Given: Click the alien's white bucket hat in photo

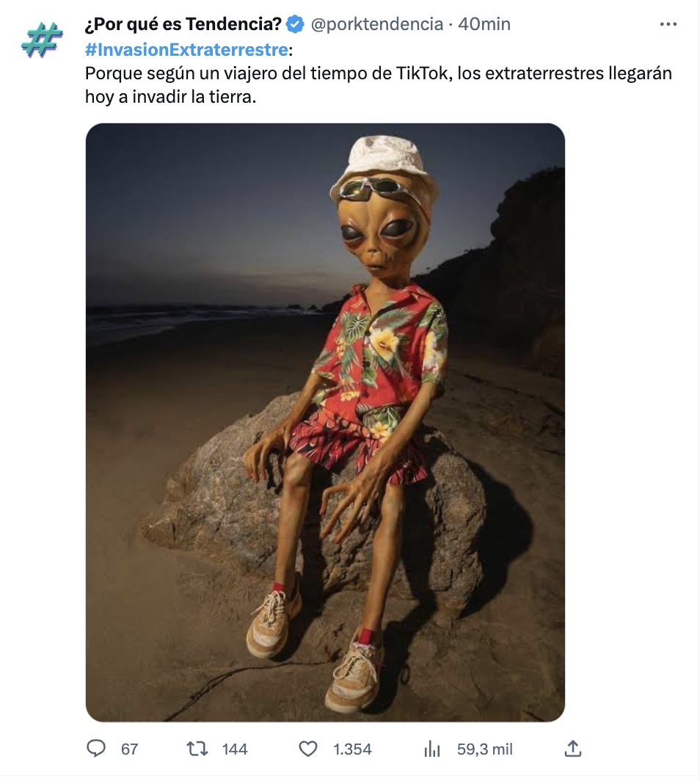Looking at the screenshot, I should pos(385,164).
